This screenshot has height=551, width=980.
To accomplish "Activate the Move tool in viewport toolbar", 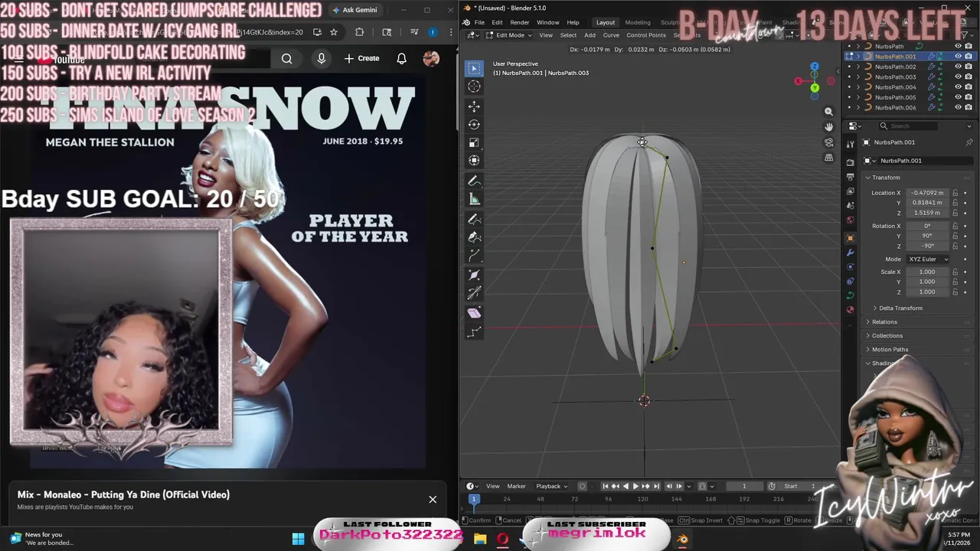I will click(x=474, y=106).
